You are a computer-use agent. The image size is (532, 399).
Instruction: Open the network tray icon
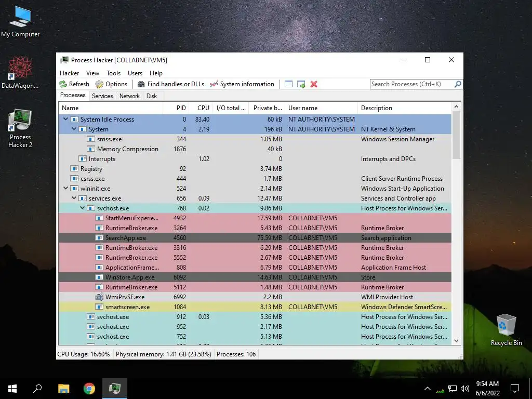(x=453, y=389)
